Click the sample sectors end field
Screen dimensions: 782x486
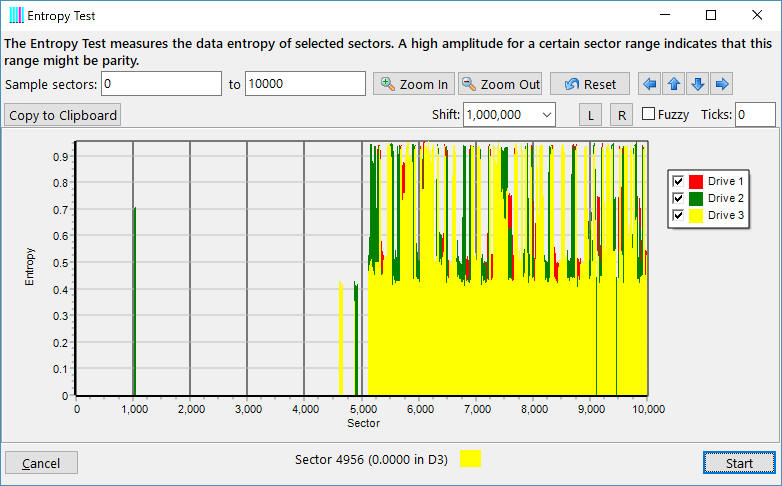click(x=304, y=84)
